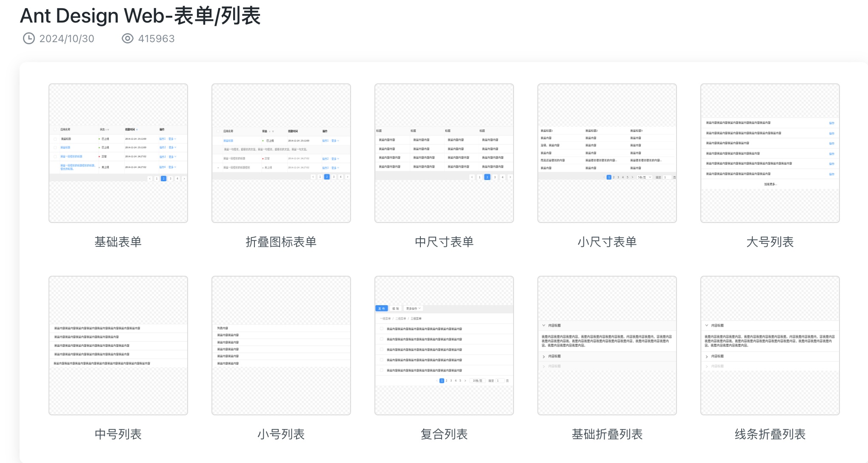Open the 基础表单 thumbnail preview
Screen dimensions: 868x463
pos(118,153)
